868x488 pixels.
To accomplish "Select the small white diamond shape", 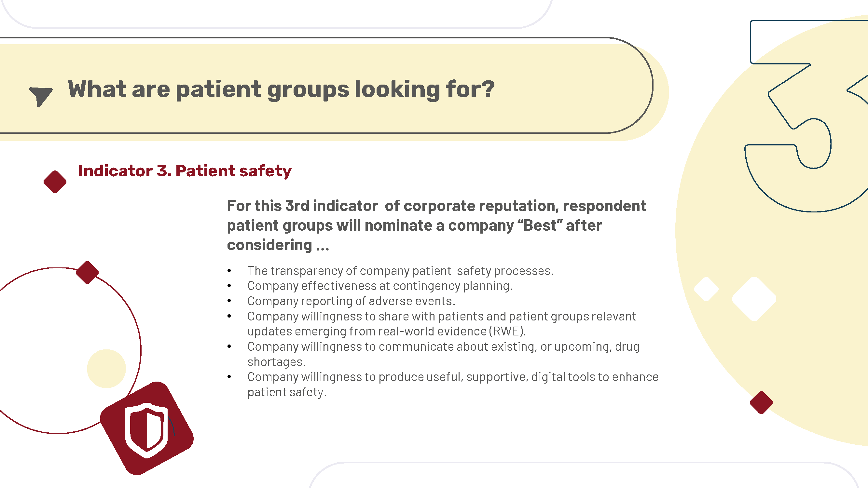I will pyautogui.click(x=706, y=289).
